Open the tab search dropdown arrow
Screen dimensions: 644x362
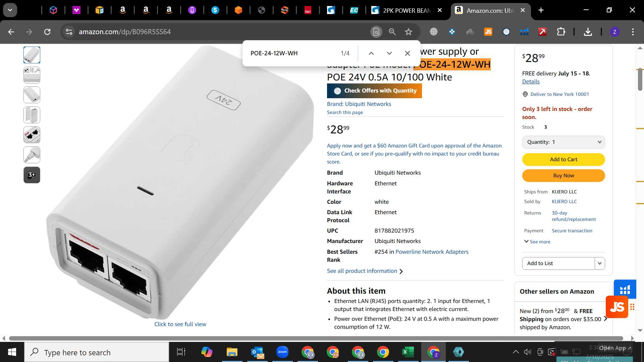[x=10, y=10]
